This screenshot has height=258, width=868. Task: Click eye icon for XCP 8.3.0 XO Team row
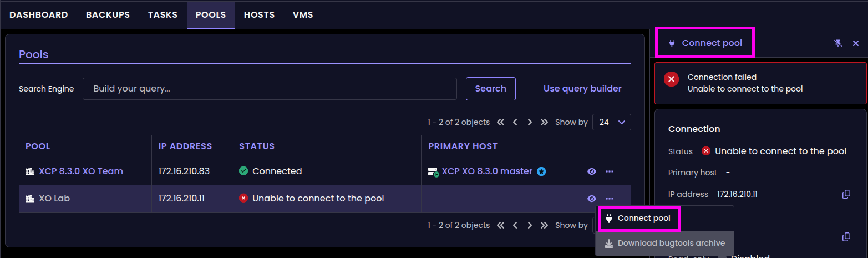[x=592, y=171]
